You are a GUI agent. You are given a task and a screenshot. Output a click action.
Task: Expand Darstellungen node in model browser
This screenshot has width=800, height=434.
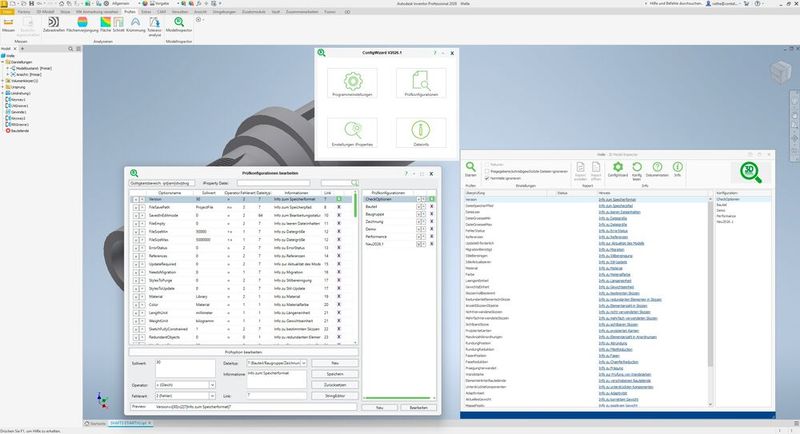click(x=3, y=62)
